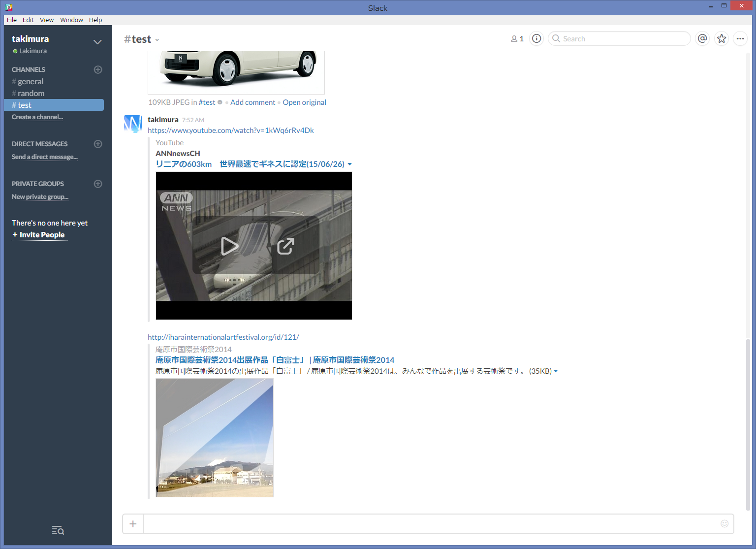
Task: Click Open original image link
Action: coord(304,102)
